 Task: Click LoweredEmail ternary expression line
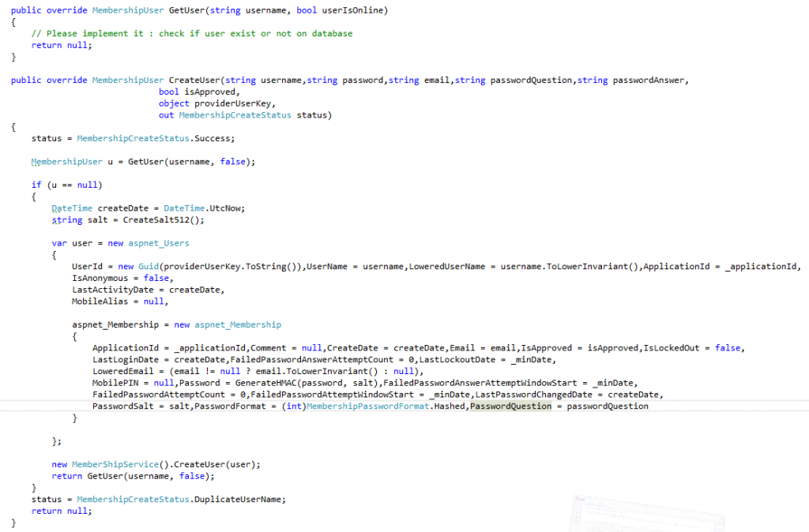click(258, 371)
